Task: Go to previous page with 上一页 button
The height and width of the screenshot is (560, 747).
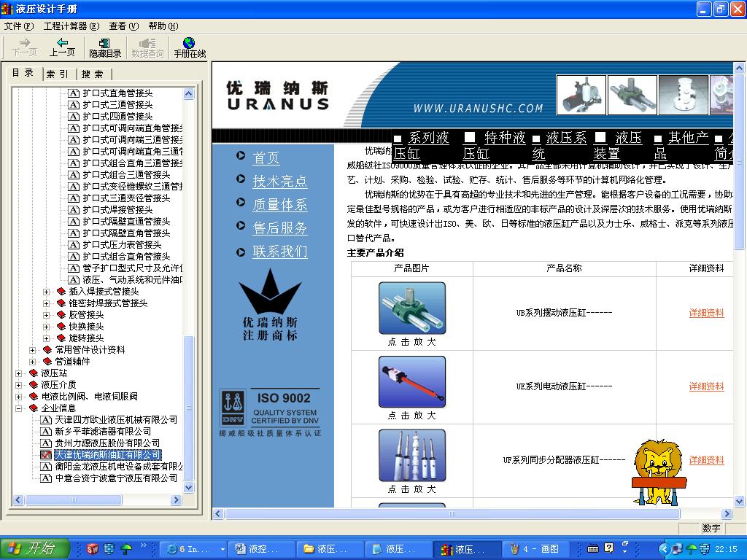Action: pos(63,47)
